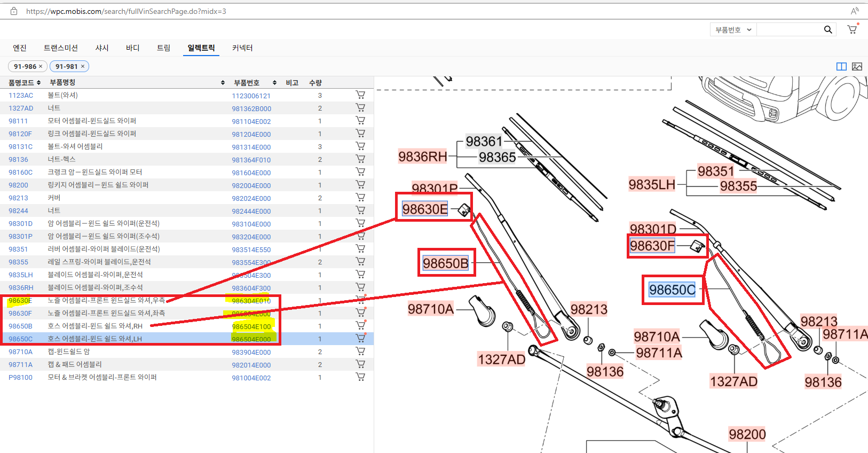Image resolution: width=868 pixels, height=453 pixels.
Task: Select row text 노즐 어셈블리-프론트 윈드실드 와셔,좌측
Action: point(106,313)
